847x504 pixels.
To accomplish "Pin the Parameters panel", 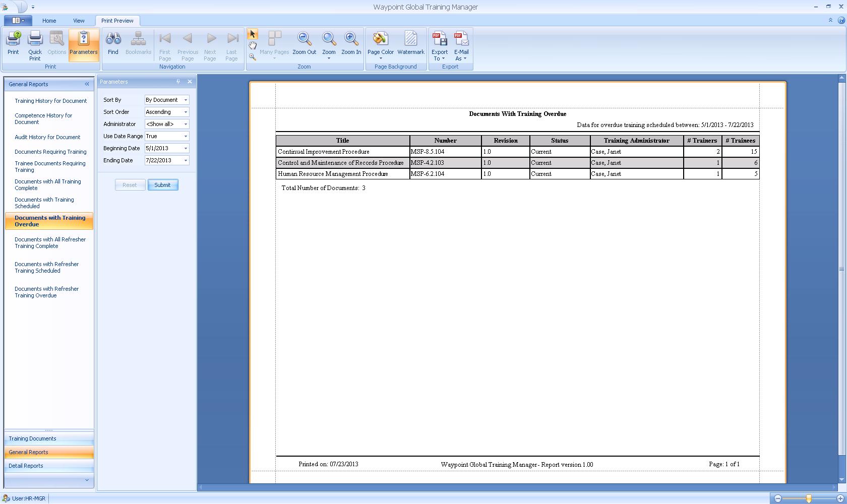I will pyautogui.click(x=178, y=82).
